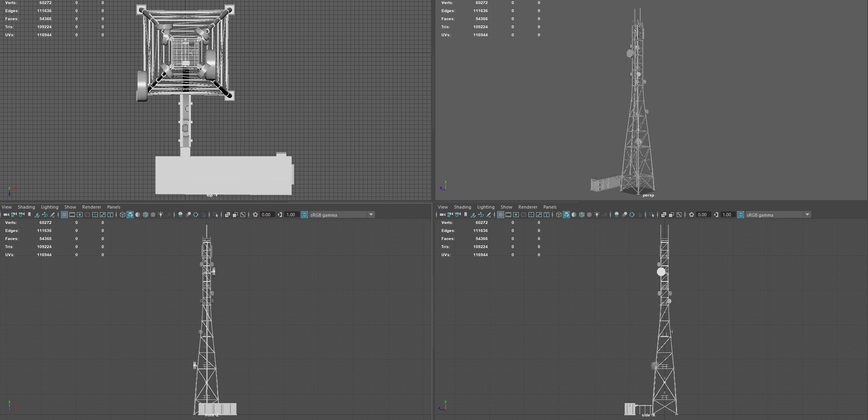The height and width of the screenshot is (420, 868).
Task: Edit gamma value 1.00 in front panel
Action: point(292,215)
